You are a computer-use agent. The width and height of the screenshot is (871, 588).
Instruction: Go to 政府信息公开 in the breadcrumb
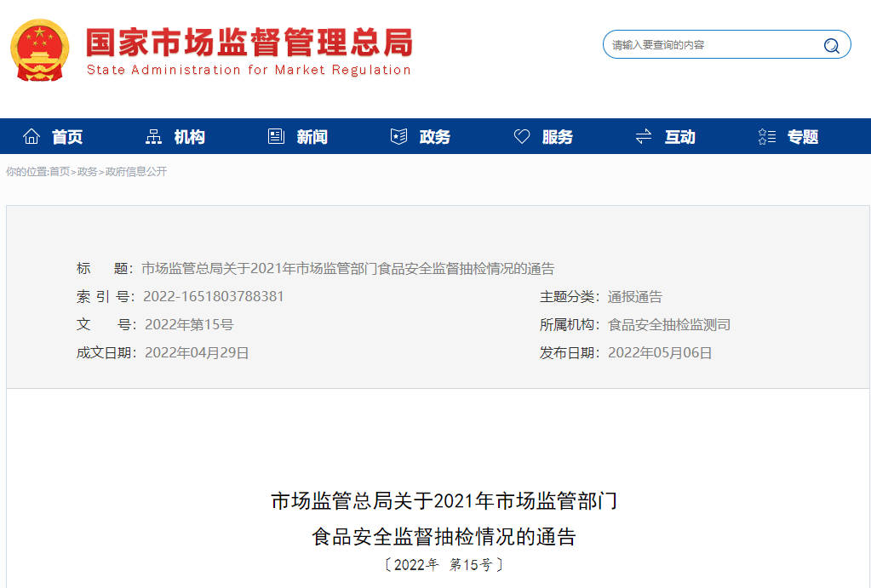[x=136, y=172]
